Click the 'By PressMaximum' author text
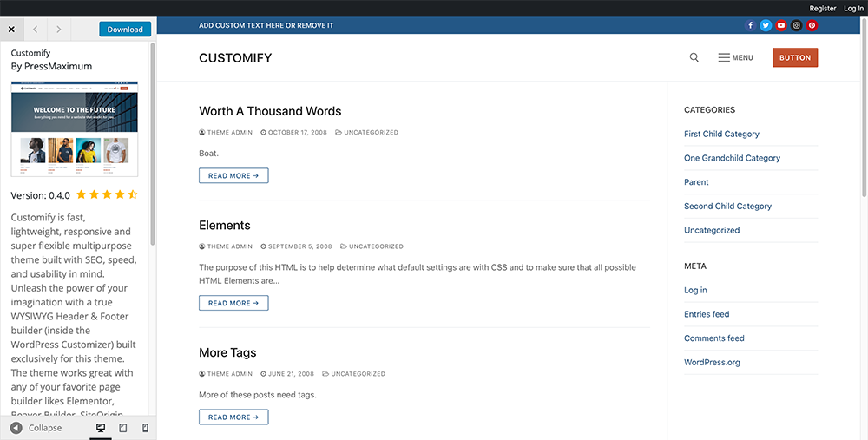 coord(51,67)
